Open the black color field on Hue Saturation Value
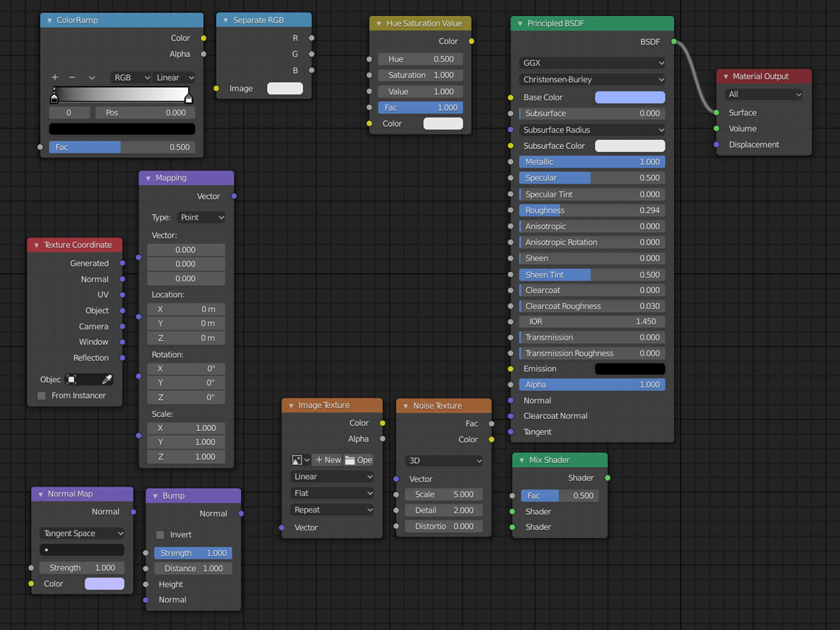Screen dimensions: 840x630 pos(443,123)
